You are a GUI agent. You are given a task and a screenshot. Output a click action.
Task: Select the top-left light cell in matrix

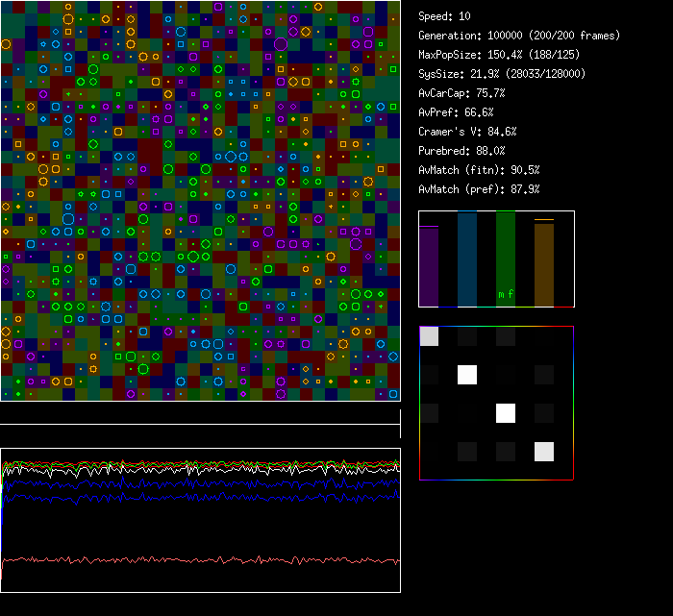pos(430,336)
